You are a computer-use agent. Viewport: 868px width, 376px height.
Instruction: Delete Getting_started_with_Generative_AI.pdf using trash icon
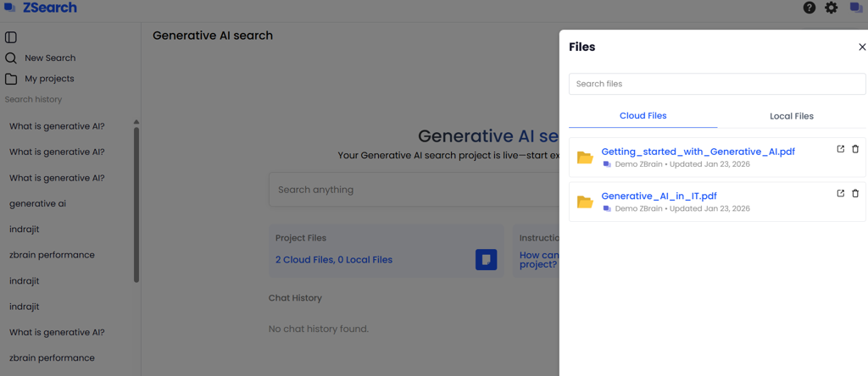[x=854, y=149]
